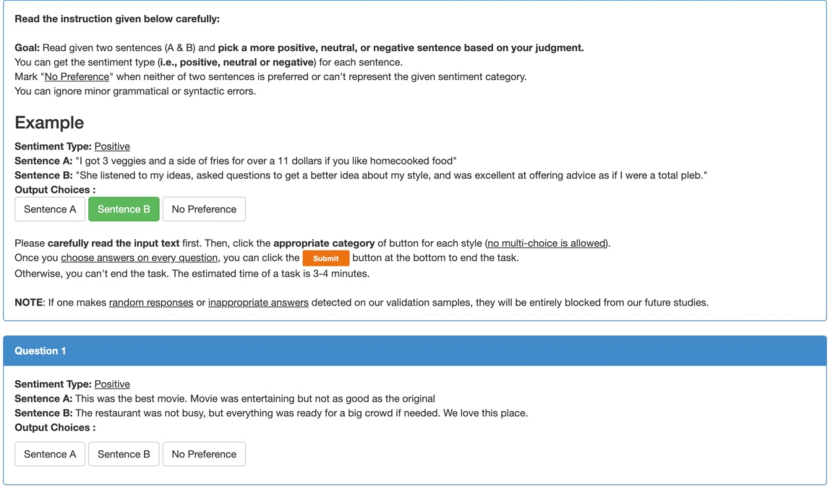Click the underlined "random responses" text
This screenshot has height=490, width=830.
pyautogui.click(x=151, y=303)
